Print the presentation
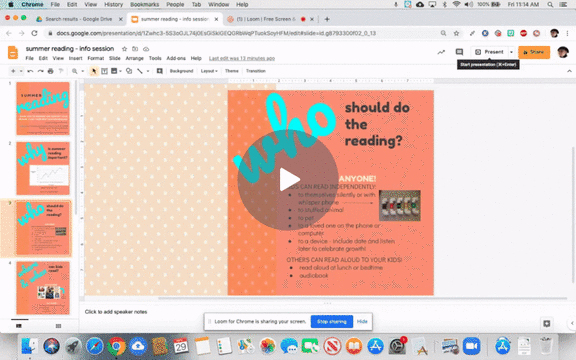Screen dimensions: 576x360 pyautogui.click(x=51, y=71)
